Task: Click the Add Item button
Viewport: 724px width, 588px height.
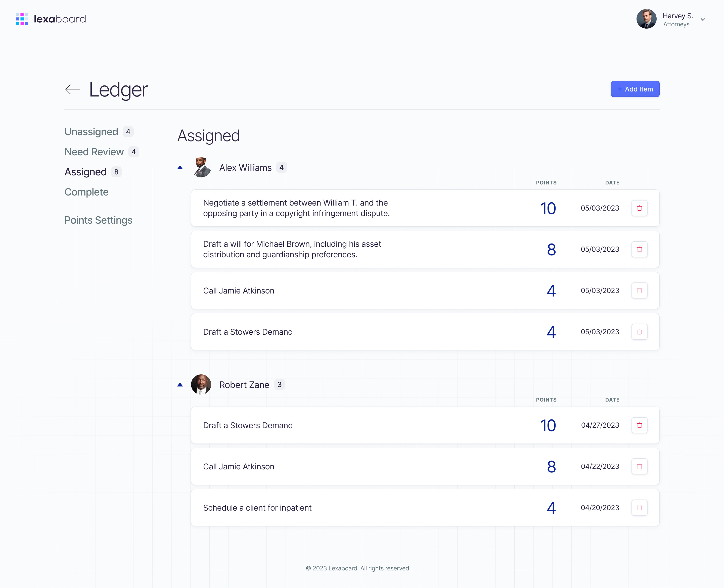Action: coord(635,89)
